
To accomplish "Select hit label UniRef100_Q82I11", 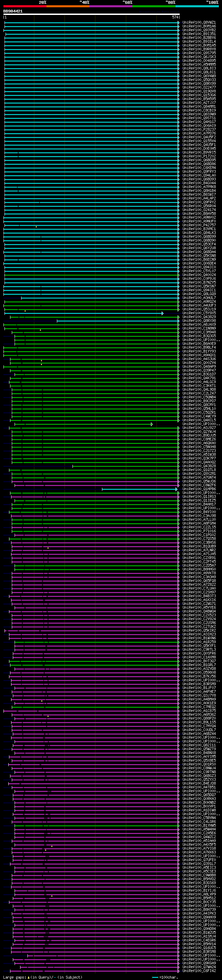I will [199, 745].
